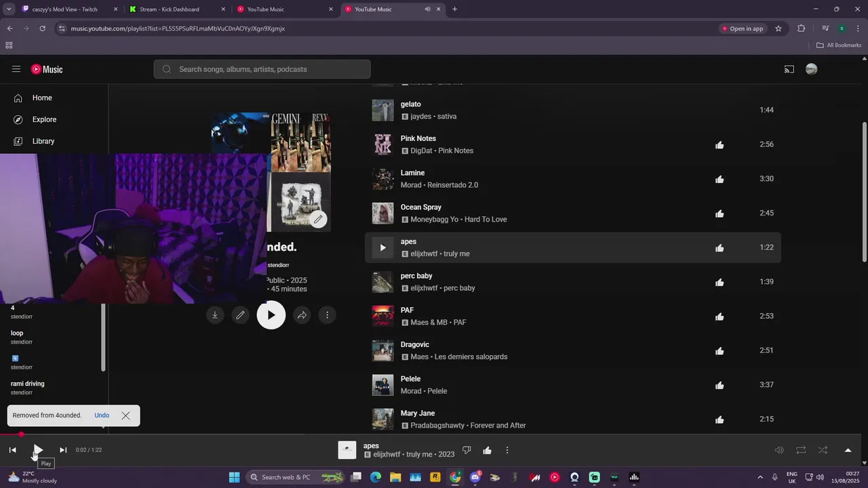The height and width of the screenshot is (488, 868).
Task: Click the taskbar Search web & PC box
Action: [295, 477]
